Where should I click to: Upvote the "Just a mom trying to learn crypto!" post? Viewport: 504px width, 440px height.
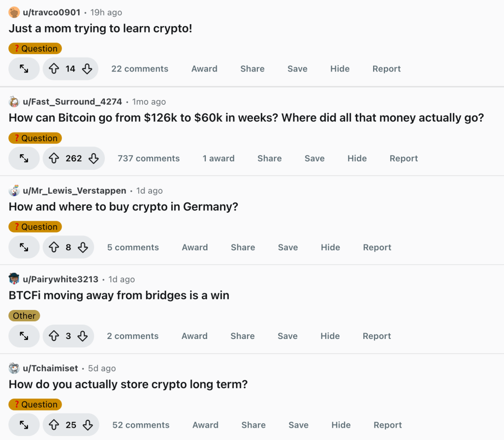[x=54, y=69]
